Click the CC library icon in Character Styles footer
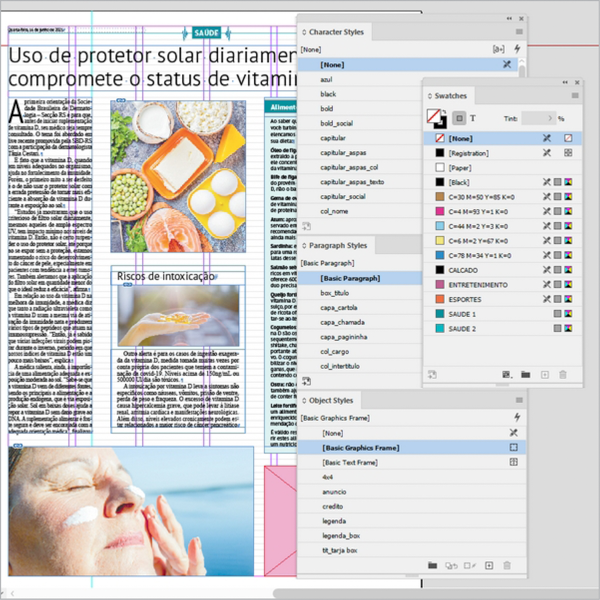Viewport: 600px width, 600px height. pos(306,226)
